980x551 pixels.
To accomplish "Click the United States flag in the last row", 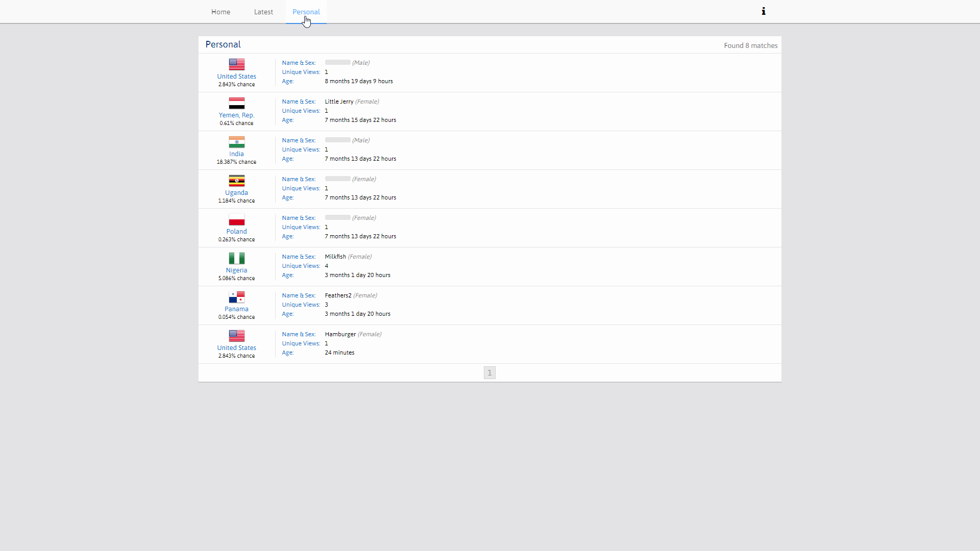I will point(236,336).
